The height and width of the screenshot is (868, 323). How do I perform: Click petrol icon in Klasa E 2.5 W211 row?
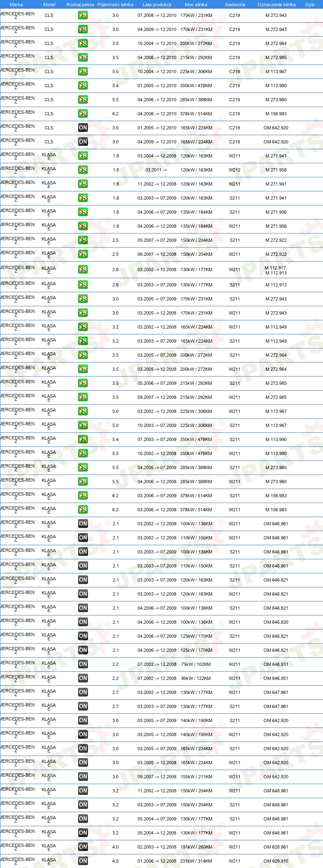[83, 254]
